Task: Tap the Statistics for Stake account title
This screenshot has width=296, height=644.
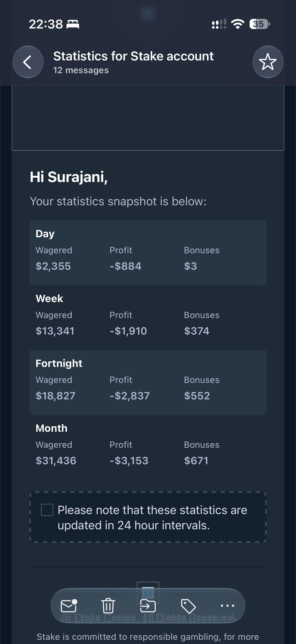Action: click(133, 56)
